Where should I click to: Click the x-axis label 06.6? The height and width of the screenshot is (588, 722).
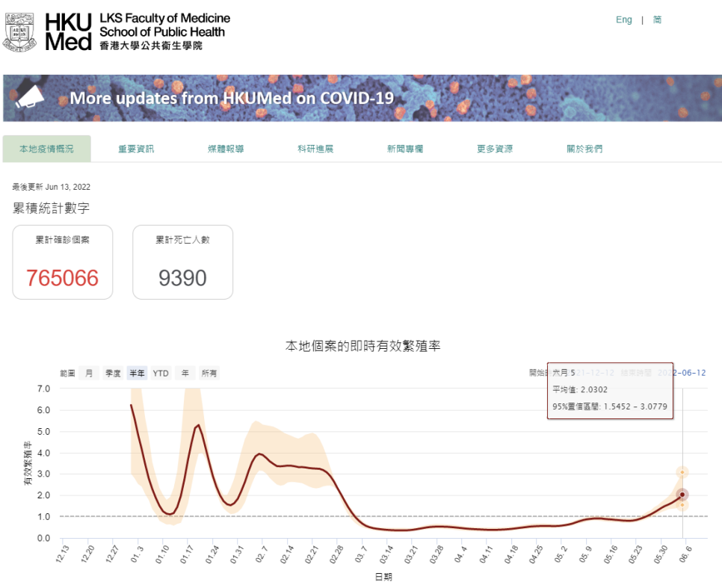click(685, 554)
